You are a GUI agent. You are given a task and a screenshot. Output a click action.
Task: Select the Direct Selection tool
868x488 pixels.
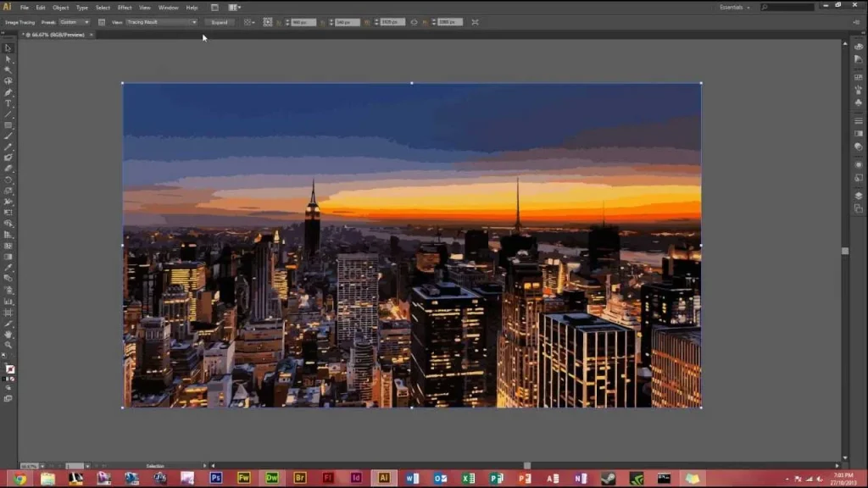[x=8, y=59]
